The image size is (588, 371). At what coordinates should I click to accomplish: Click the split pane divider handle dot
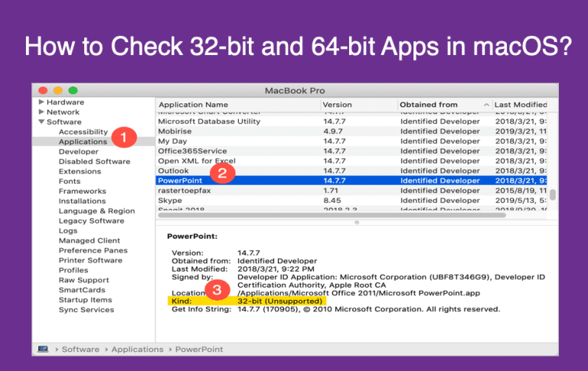tap(357, 223)
